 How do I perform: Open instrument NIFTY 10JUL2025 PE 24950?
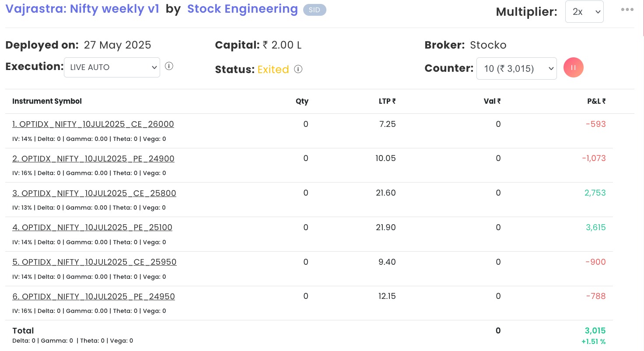point(94,297)
